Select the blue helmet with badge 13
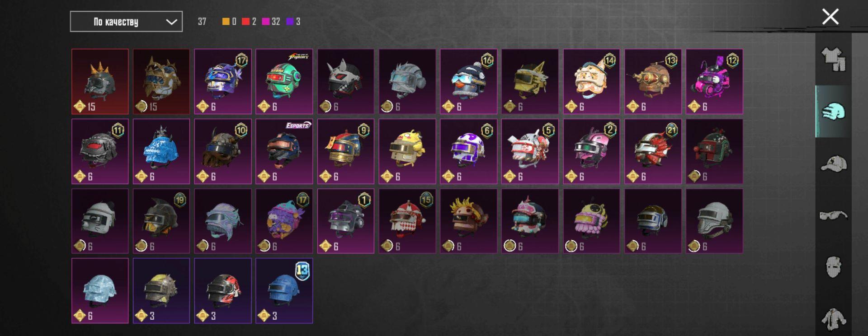868x336 pixels. 284,291
